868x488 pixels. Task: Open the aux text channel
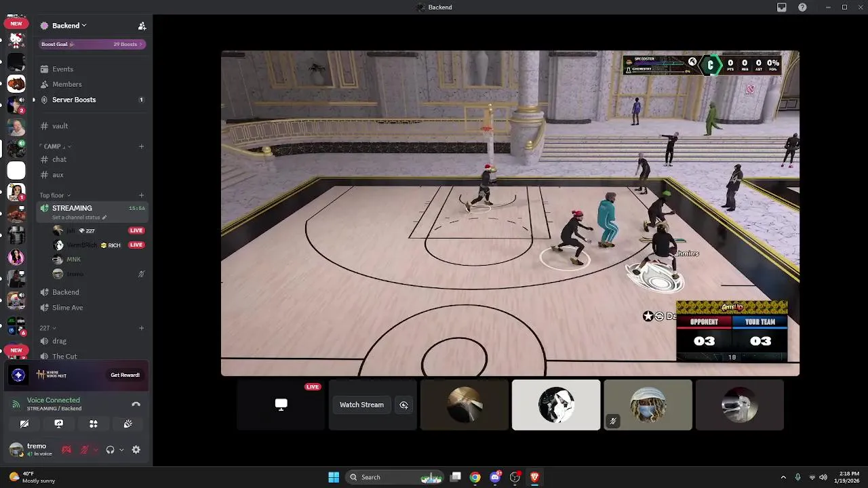pos(92,175)
